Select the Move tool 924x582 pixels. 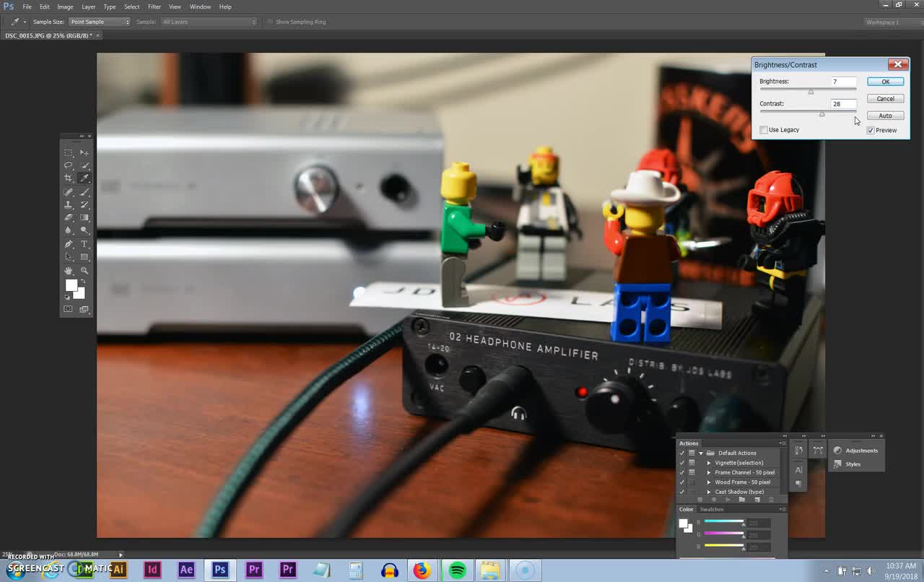click(84, 152)
